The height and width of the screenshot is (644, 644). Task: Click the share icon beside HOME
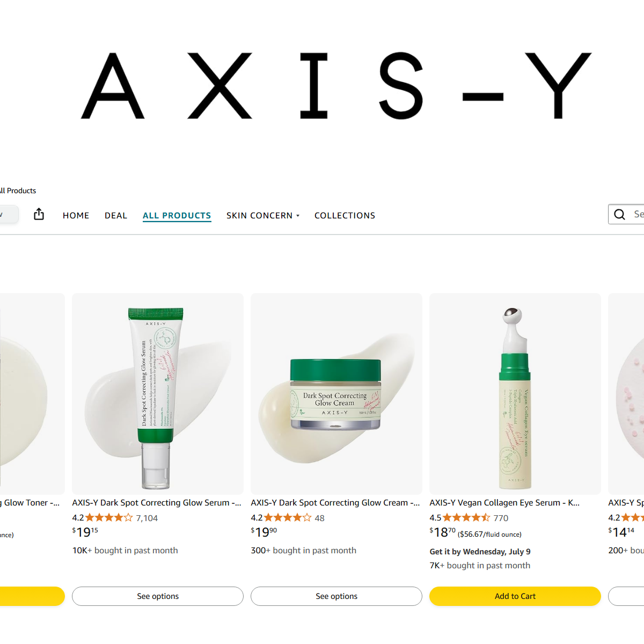[x=39, y=214]
